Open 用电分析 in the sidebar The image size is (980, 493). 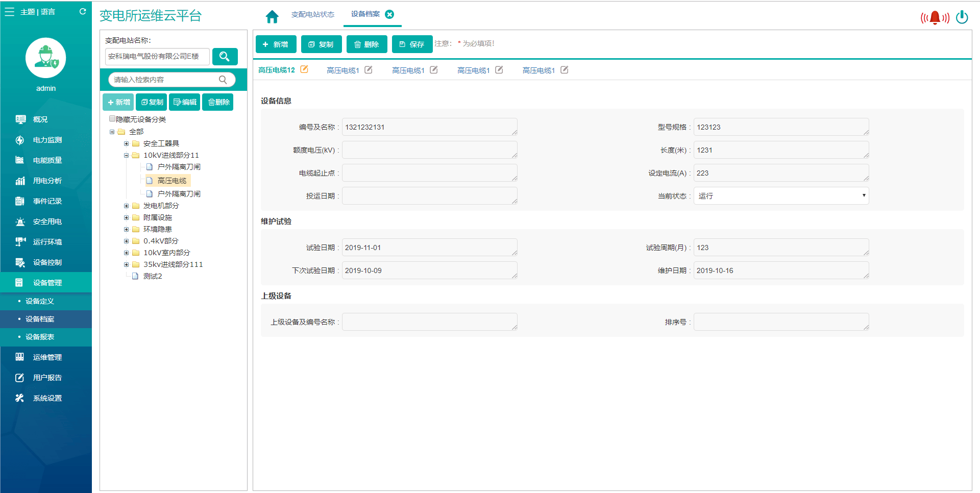[x=46, y=181]
